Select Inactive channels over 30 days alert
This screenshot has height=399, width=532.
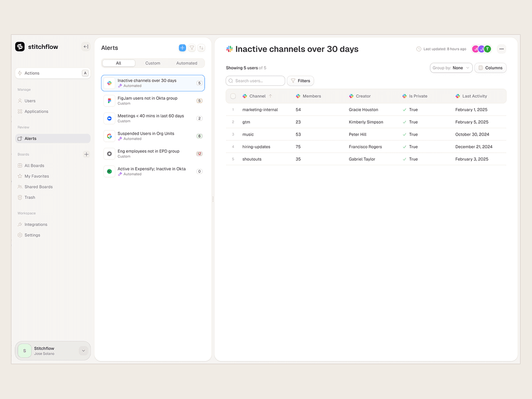(x=153, y=83)
